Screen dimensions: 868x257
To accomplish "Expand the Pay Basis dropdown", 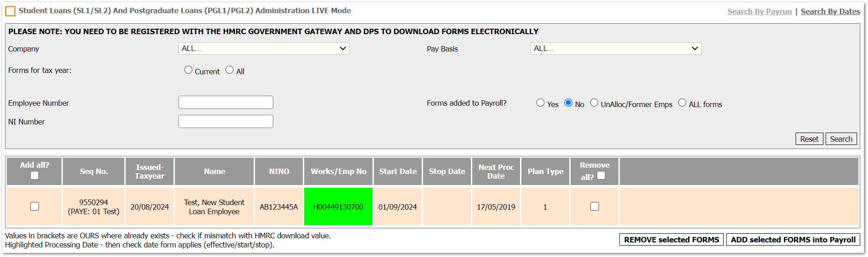I will (615, 49).
